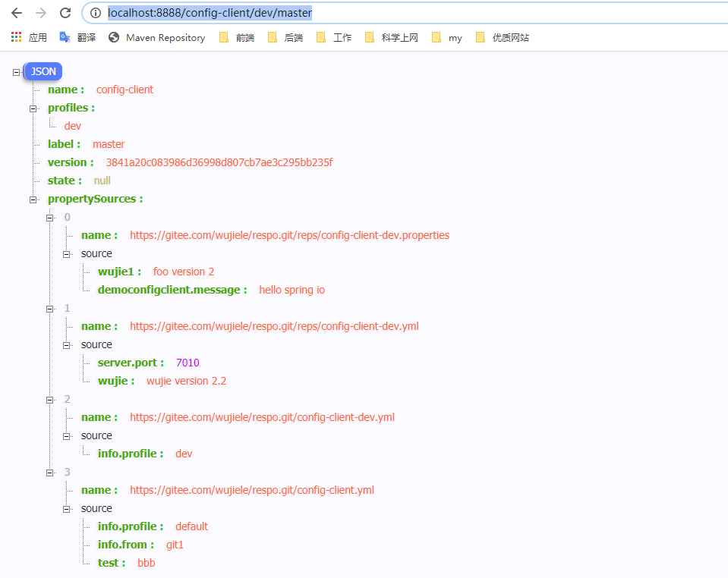Click the blue JSON root badge

(x=43, y=71)
